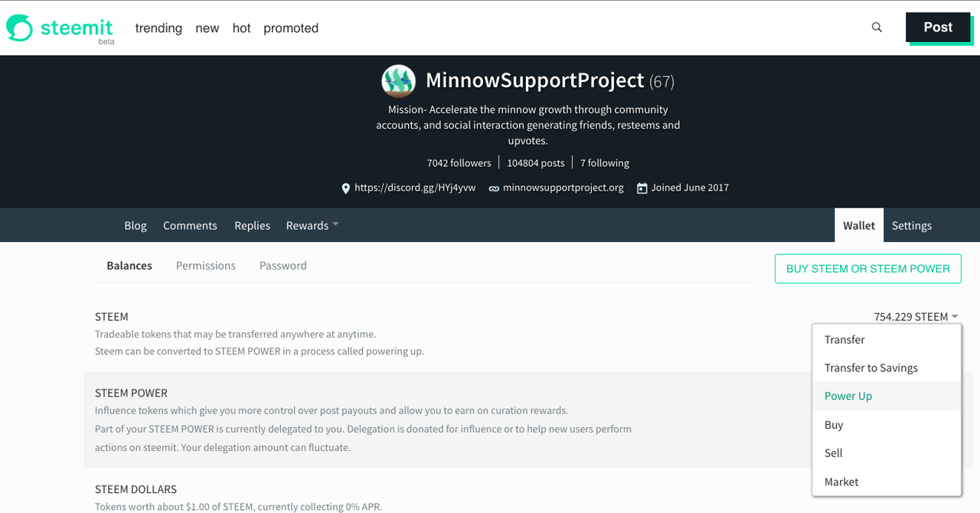Image resolution: width=980 pixels, height=513 pixels.
Task: Click the chain link icon beside minnowsupportproject.org
Action: [494, 188]
